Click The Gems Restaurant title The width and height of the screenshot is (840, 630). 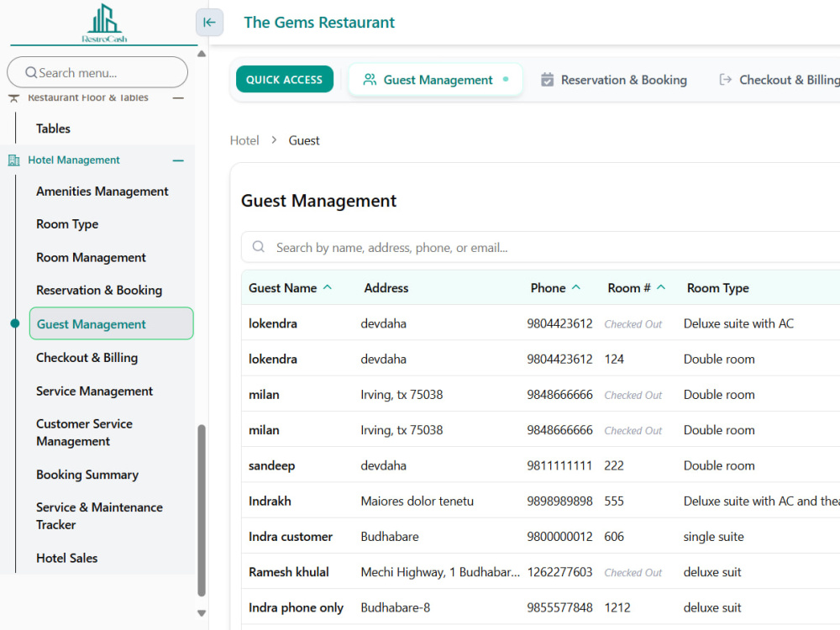click(319, 23)
